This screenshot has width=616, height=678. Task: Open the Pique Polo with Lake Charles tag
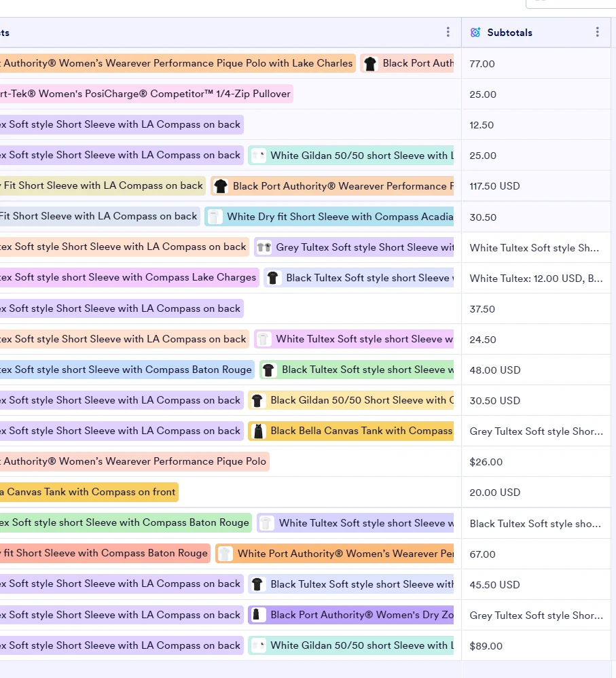pyautogui.click(x=178, y=63)
